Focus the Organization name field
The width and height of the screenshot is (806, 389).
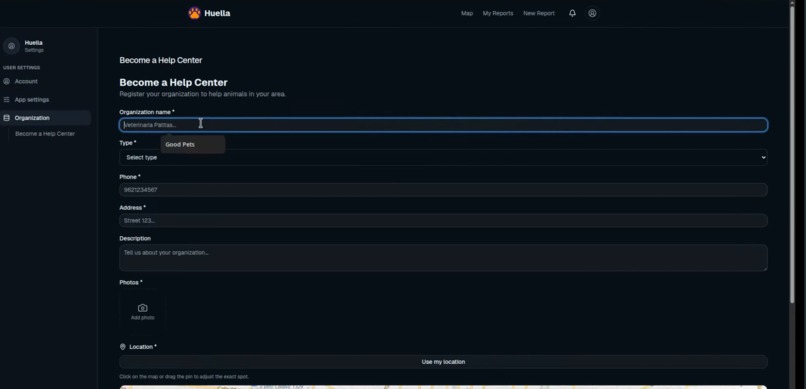tap(444, 125)
